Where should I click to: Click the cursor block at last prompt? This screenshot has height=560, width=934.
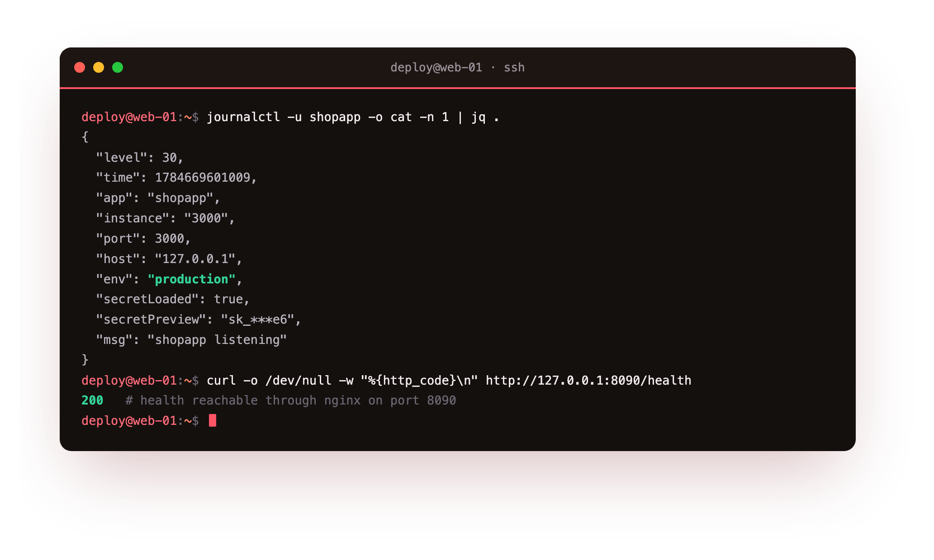(x=213, y=420)
